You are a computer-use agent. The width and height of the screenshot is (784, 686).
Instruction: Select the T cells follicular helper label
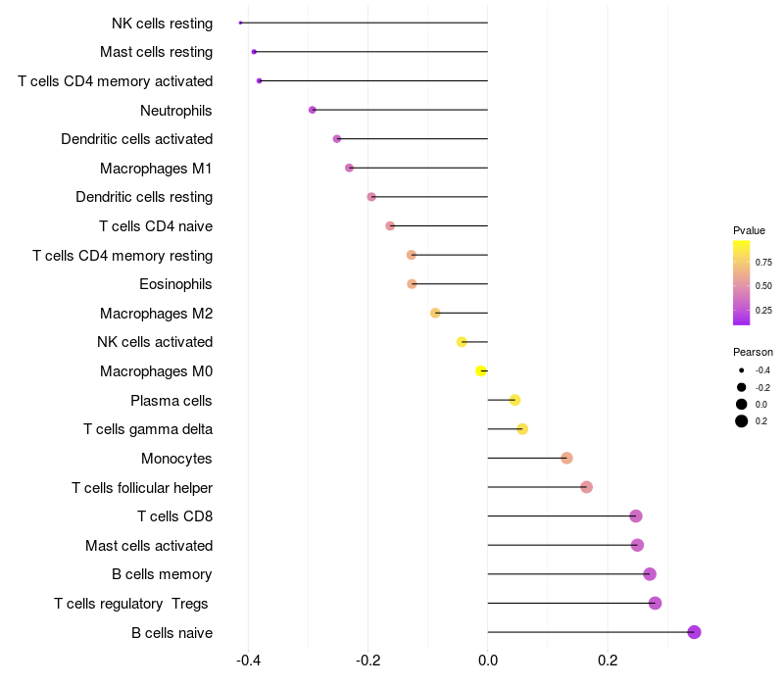click(x=142, y=487)
